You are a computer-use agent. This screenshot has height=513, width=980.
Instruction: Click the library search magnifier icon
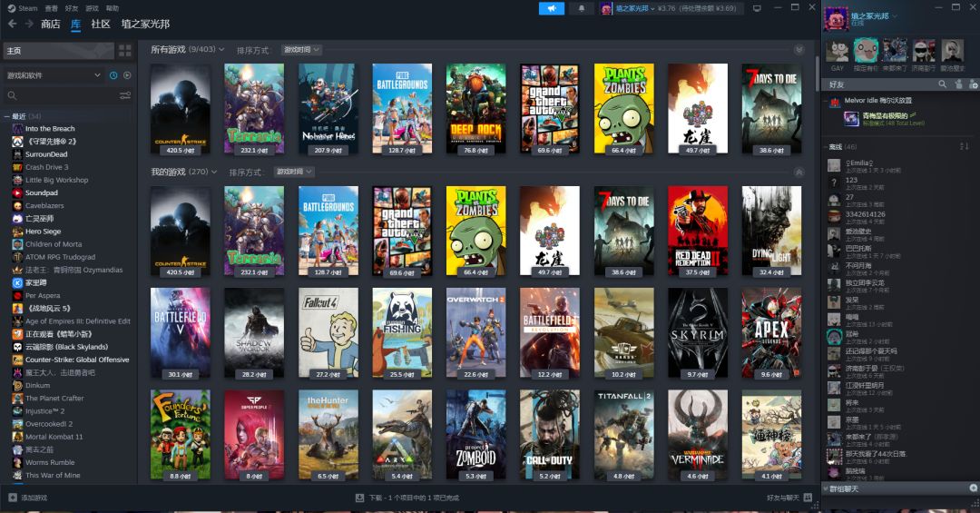pos(12,95)
